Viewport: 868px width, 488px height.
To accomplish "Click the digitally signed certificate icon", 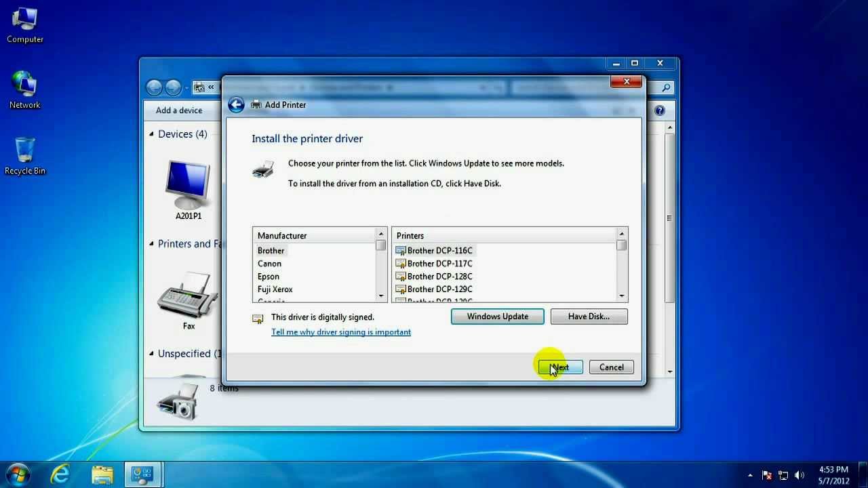I will pyautogui.click(x=258, y=318).
